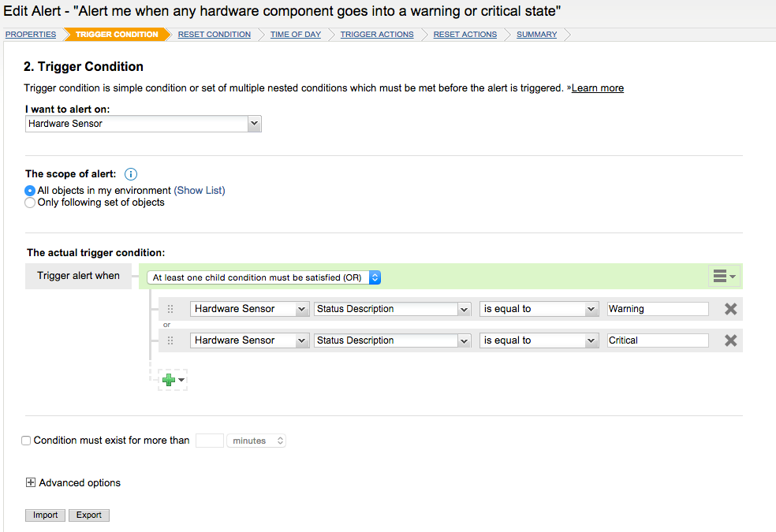Open the trigger condition group menu icon

point(723,276)
